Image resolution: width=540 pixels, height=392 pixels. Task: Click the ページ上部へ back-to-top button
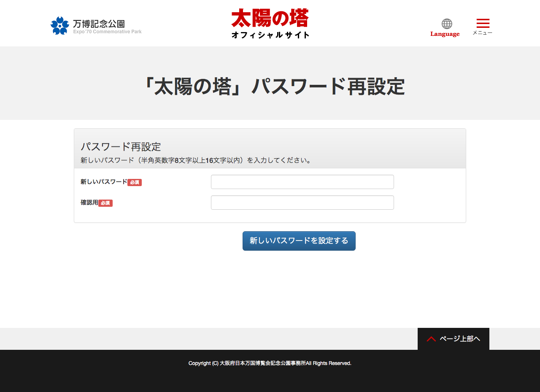tap(454, 339)
